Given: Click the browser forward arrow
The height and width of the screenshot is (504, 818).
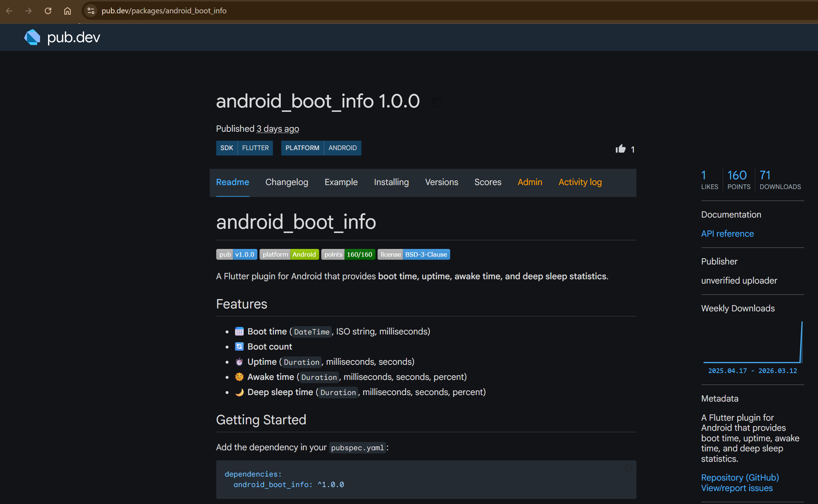Looking at the screenshot, I should [29, 11].
